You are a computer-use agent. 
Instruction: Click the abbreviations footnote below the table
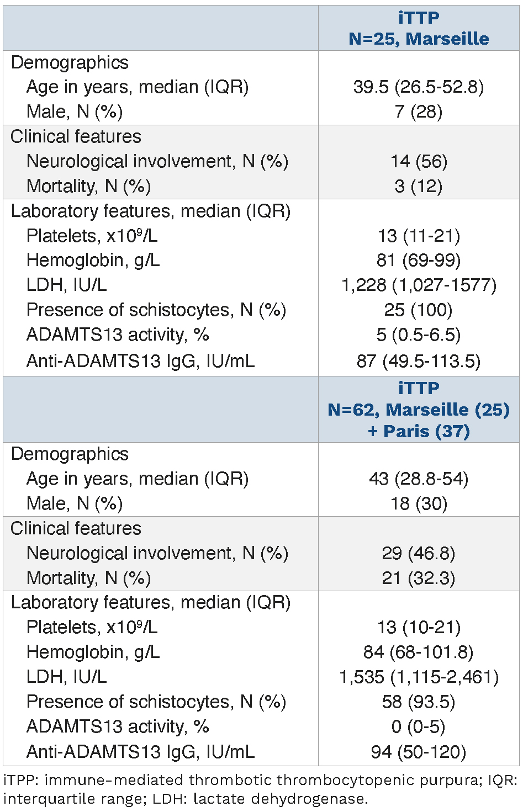261,789
